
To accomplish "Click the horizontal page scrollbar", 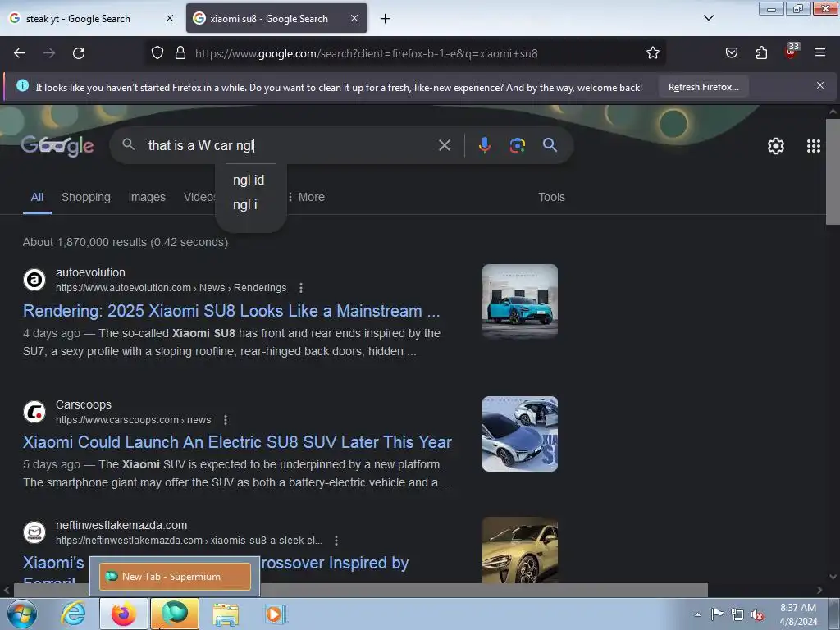I will point(360,590).
